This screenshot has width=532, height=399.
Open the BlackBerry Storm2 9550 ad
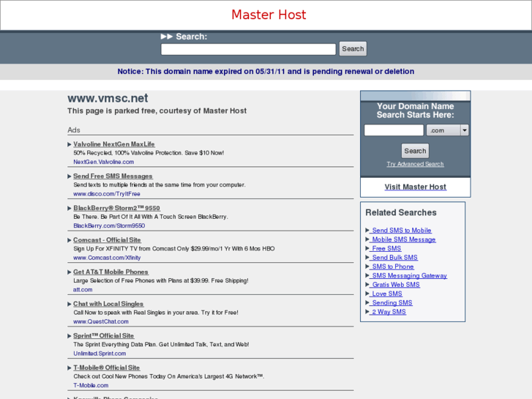[116, 208]
